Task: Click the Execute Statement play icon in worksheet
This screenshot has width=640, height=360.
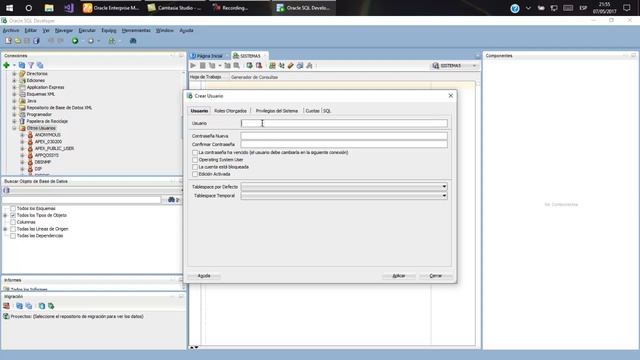Action: click(x=193, y=66)
